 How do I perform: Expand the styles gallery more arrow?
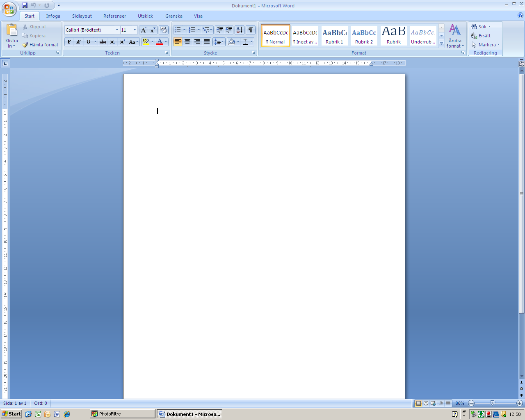click(442, 43)
